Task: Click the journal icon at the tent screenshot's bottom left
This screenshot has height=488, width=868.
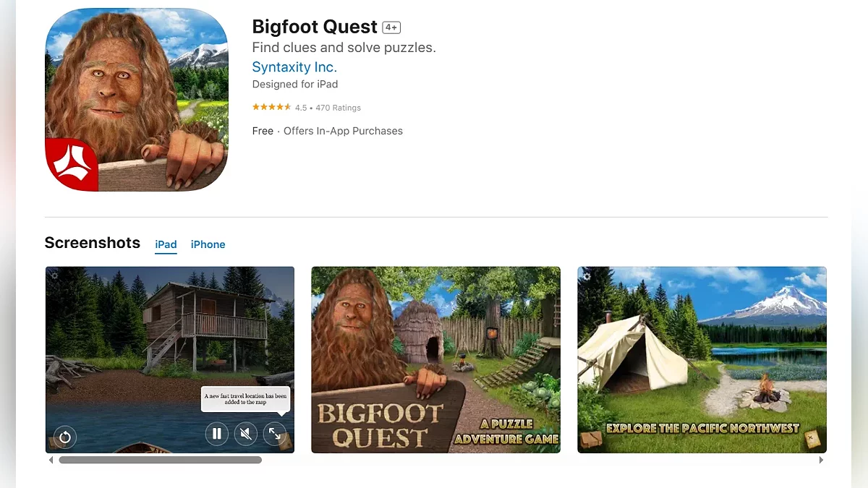Action: 591,438
